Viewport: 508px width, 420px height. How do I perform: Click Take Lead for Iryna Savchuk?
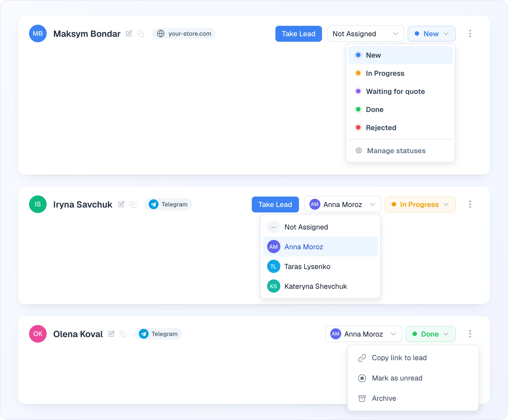[275, 205]
